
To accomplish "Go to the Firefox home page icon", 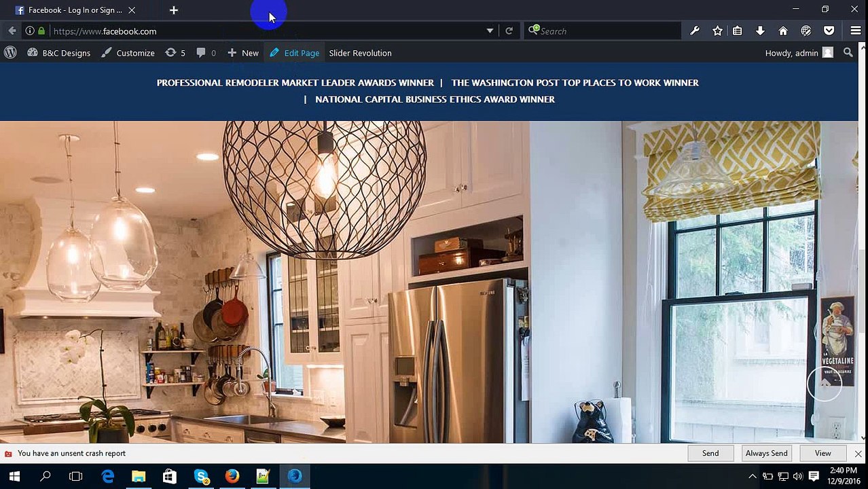I will [783, 31].
